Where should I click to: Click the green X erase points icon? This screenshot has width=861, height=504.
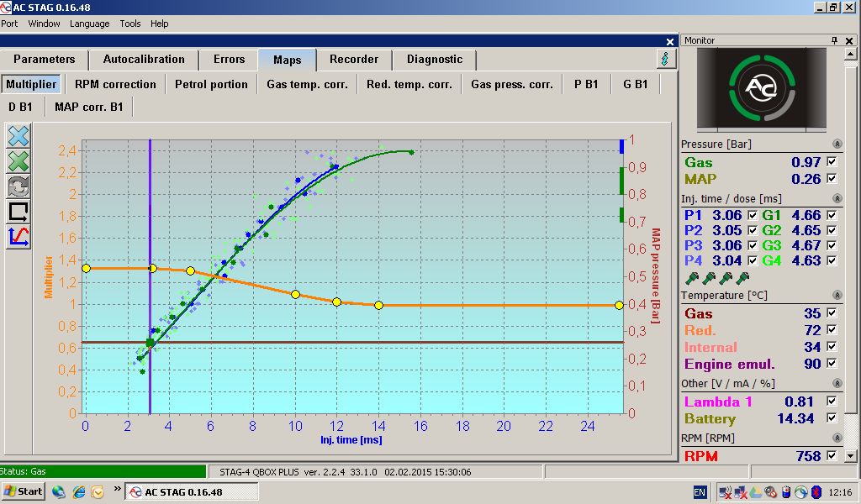click(x=18, y=160)
